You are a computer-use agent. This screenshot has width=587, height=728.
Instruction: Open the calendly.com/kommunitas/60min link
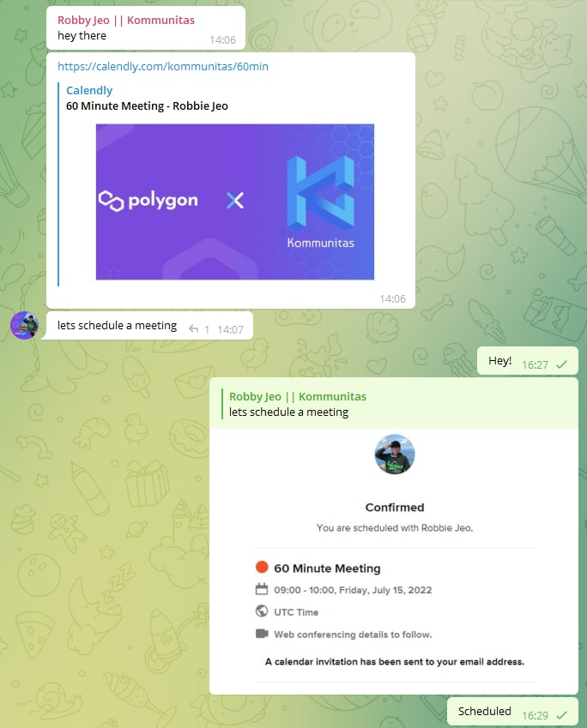[x=163, y=66]
